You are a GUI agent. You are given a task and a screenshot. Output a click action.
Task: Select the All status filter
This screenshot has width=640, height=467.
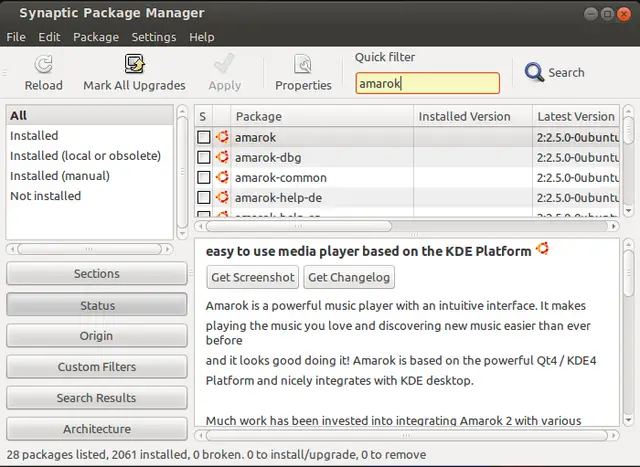tap(90, 116)
